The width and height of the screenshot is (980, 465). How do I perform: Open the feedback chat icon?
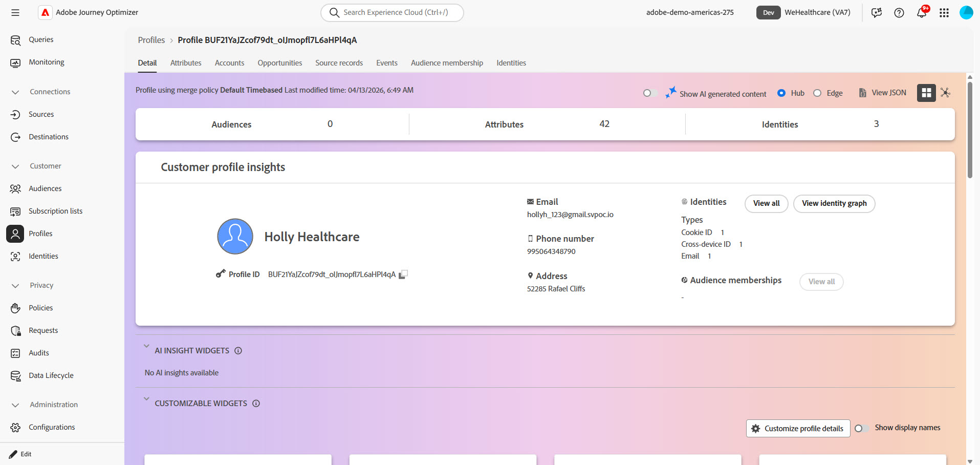877,13
